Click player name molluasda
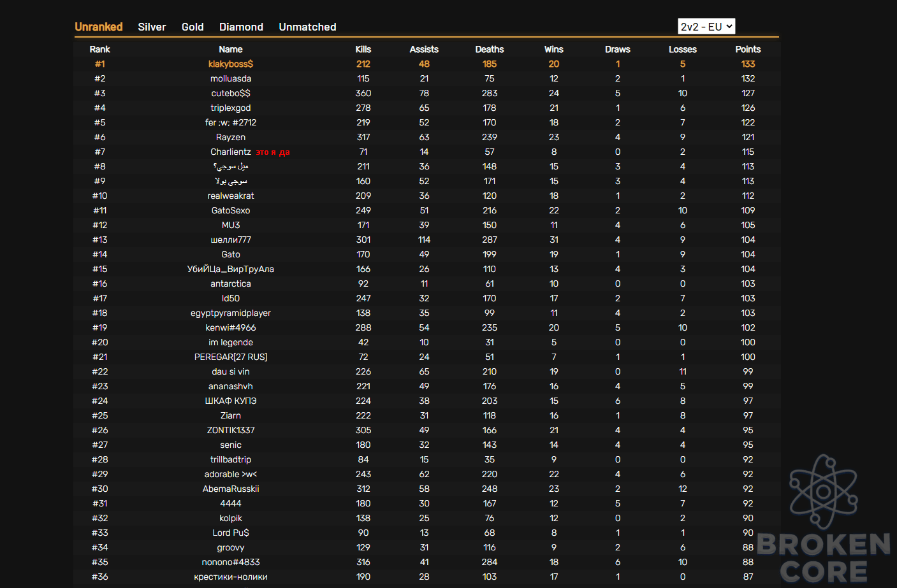This screenshot has height=588, width=897. (x=231, y=78)
